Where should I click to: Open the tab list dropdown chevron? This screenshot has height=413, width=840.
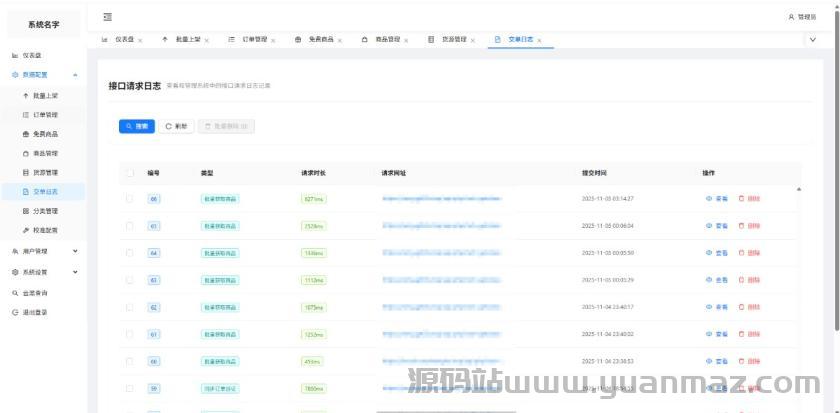(x=811, y=40)
